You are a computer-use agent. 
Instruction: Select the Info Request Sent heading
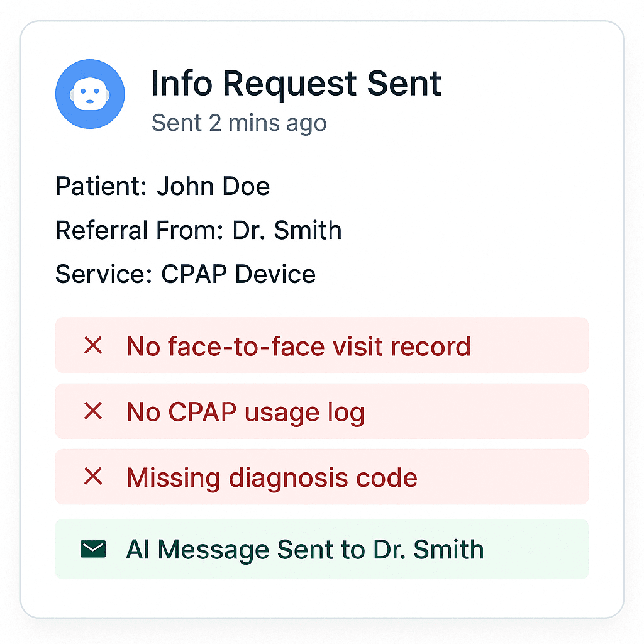[297, 84]
